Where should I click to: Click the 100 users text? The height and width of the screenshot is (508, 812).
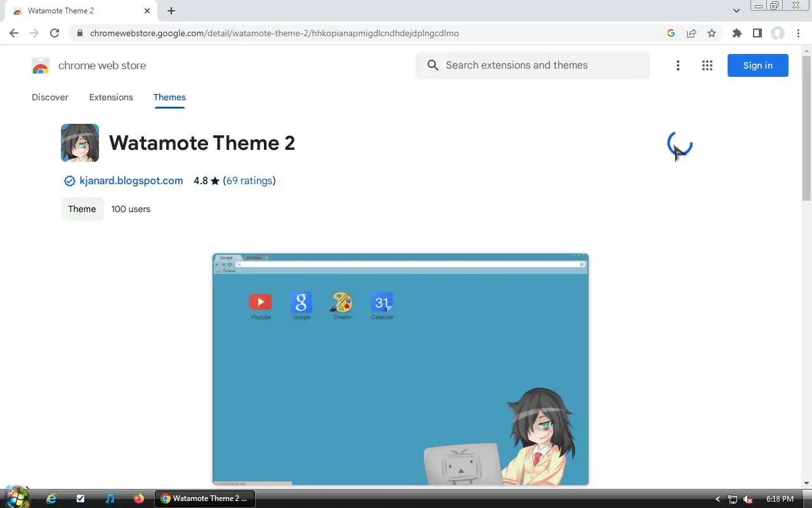(131, 209)
